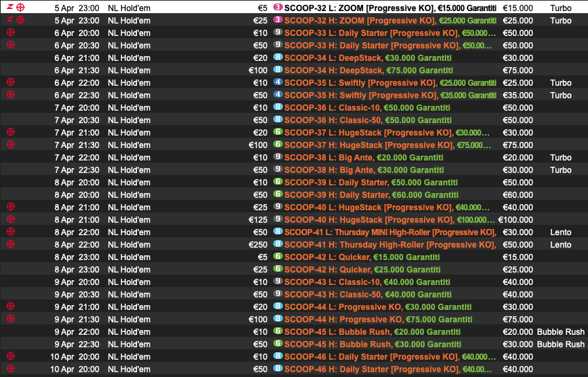The width and height of the screenshot is (588, 377).
Task: Click the knockout target icon for SCOOP-46 L
Action: (10, 356)
